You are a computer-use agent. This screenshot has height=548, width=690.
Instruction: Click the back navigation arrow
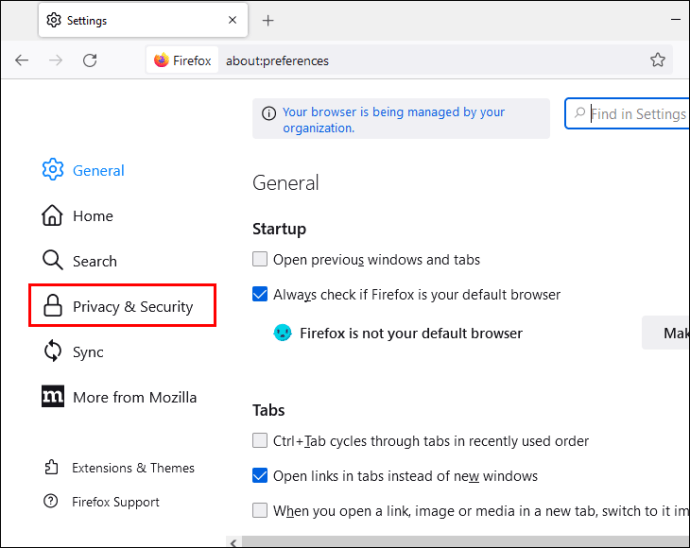(22, 60)
